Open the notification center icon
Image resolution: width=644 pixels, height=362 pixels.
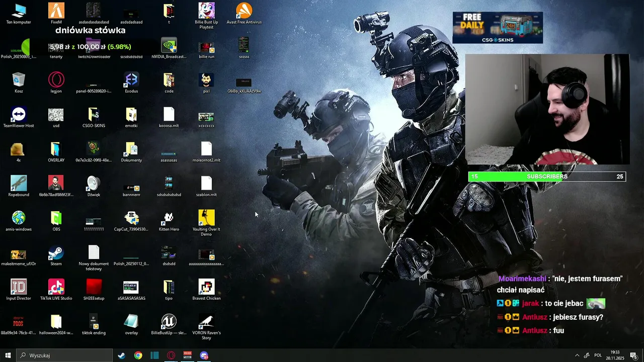[634, 355]
